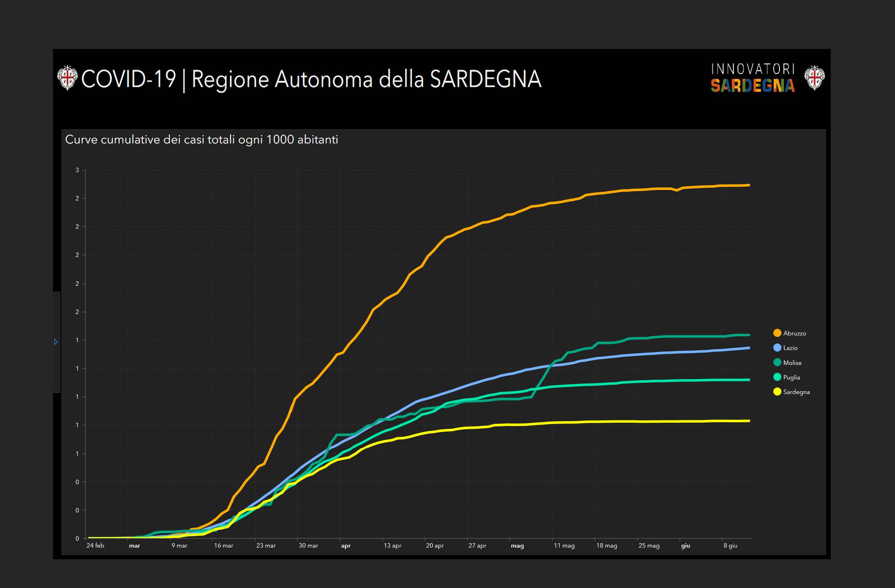This screenshot has width=895, height=588.
Task: Click the '13 apr' label on the date axis
Action: (392, 546)
